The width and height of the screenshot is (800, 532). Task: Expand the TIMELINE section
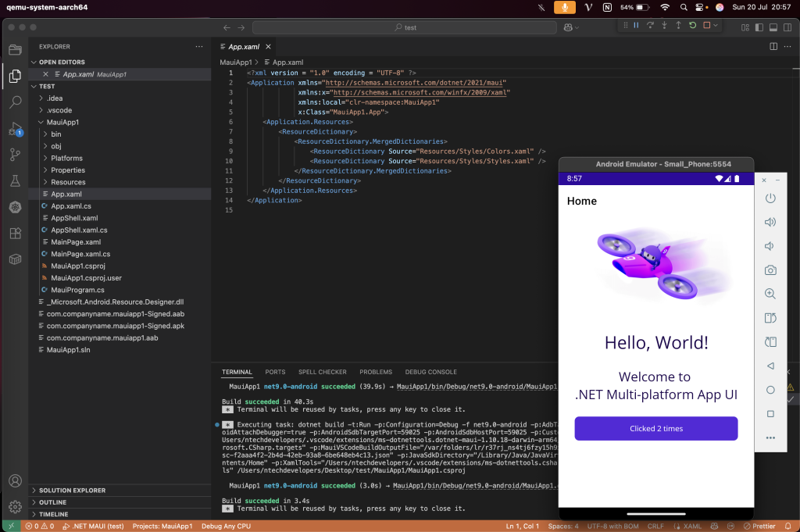pos(120,514)
